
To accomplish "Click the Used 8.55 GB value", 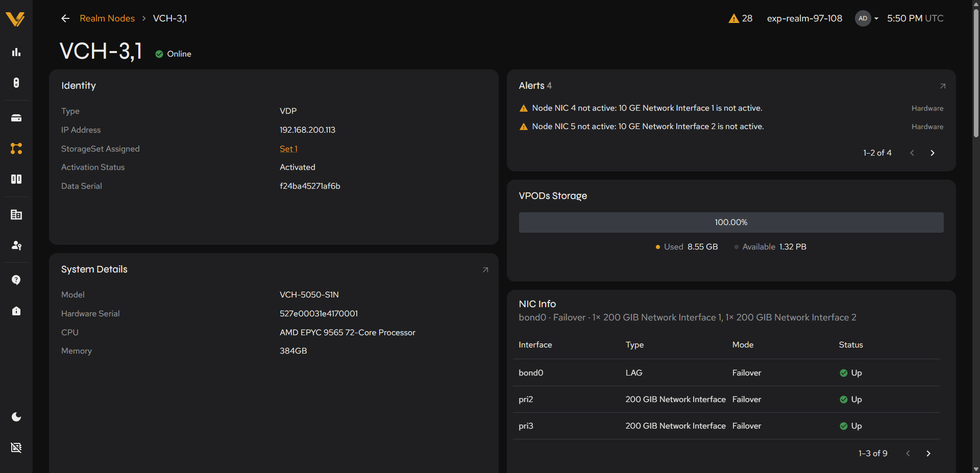I will 702,247.
